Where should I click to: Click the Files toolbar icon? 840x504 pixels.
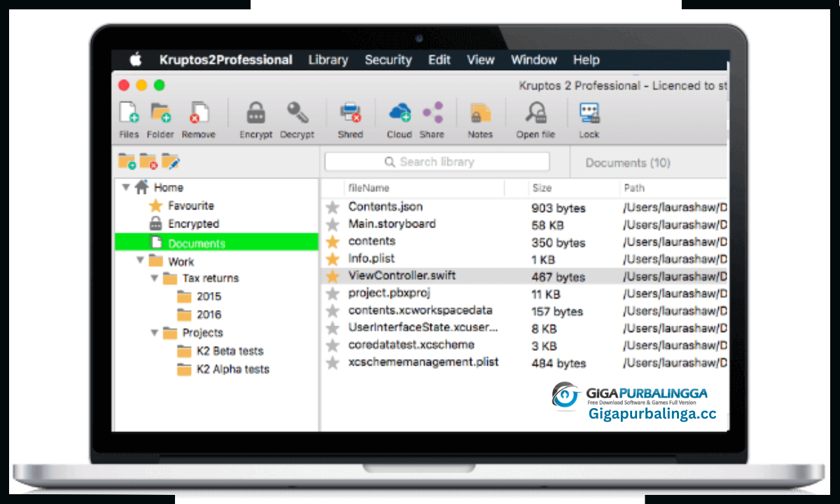click(129, 113)
